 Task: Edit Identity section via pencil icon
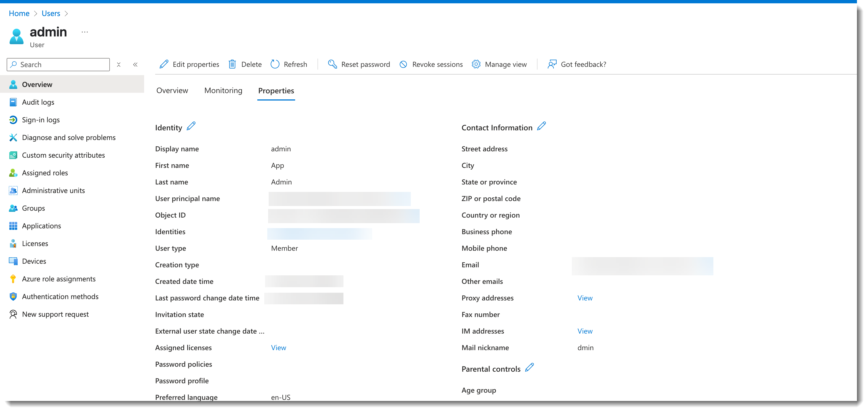(191, 126)
